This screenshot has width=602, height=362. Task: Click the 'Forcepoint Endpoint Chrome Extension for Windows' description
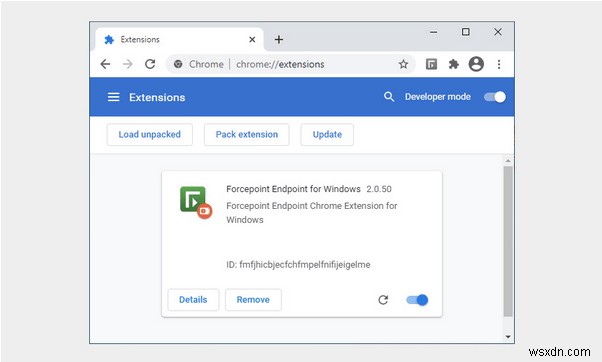(312, 213)
